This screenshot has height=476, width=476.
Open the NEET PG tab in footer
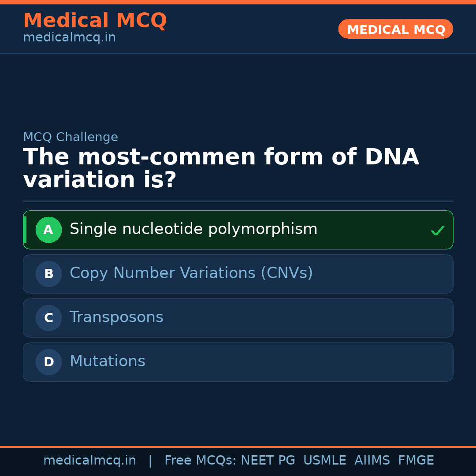pos(268,460)
